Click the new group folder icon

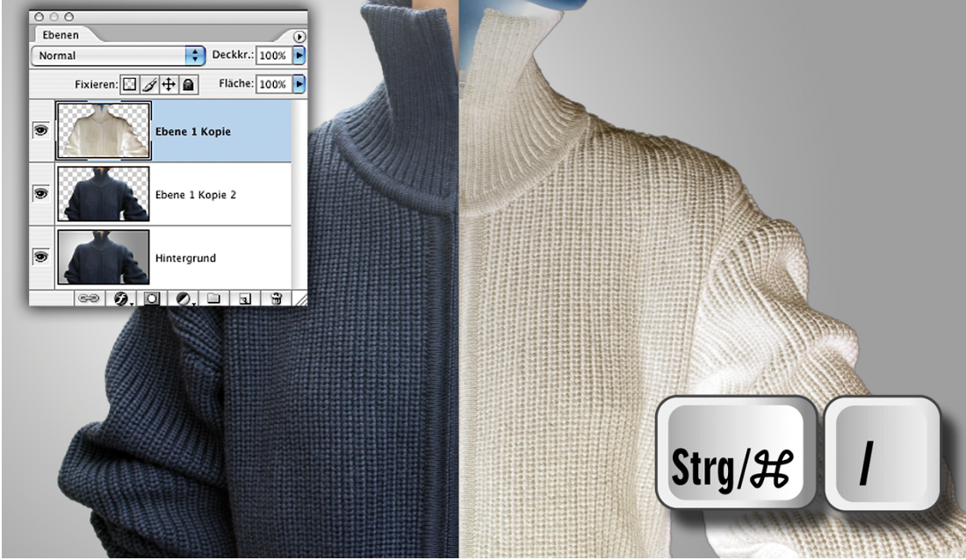click(x=213, y=298)
